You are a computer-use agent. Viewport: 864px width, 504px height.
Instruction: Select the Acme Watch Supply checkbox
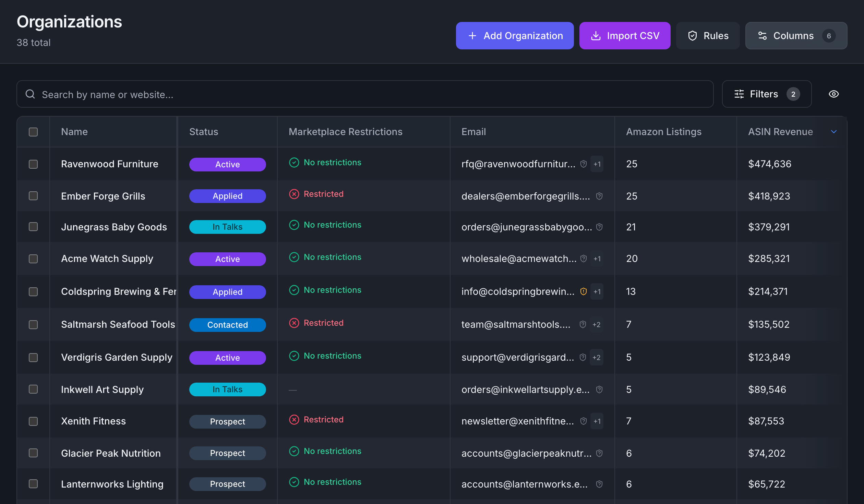(x=33, y=259)
